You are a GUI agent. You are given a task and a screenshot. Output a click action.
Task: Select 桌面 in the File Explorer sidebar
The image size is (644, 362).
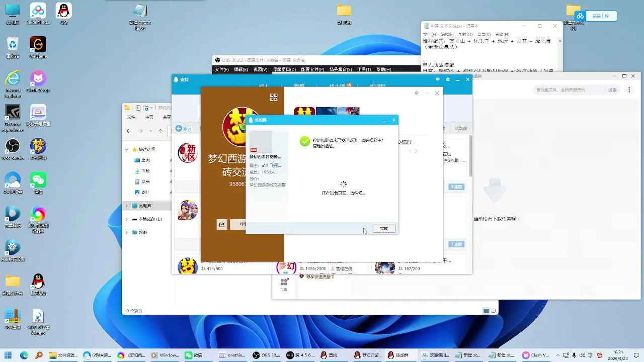coord(145,160)
